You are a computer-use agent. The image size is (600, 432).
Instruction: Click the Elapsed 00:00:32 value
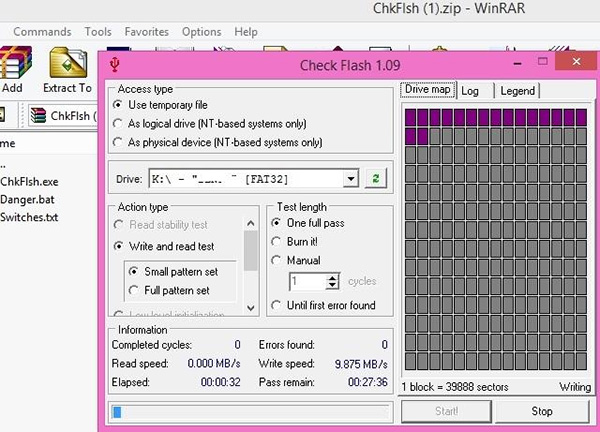(220, 382)
